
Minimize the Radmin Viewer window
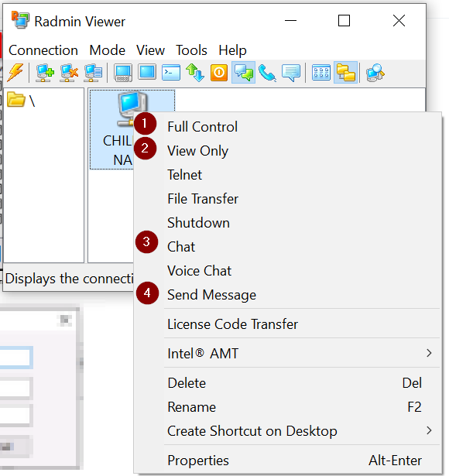[x=290, y=21]
